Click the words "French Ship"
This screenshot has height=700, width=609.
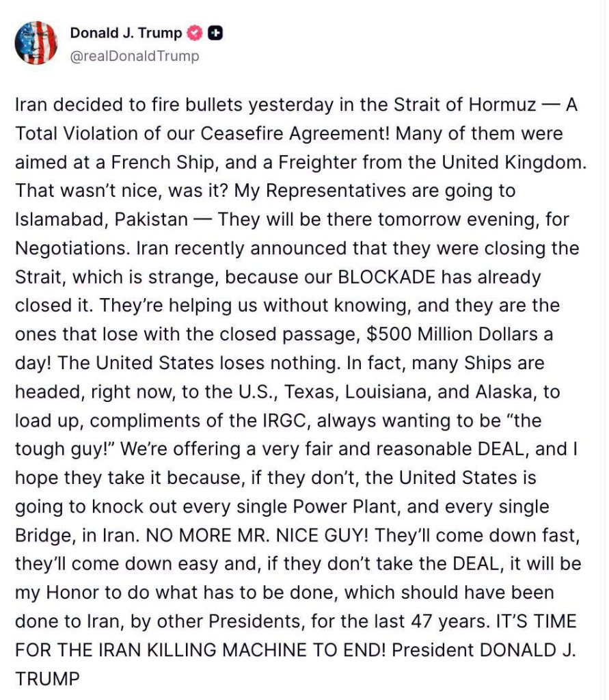(163, 163)
